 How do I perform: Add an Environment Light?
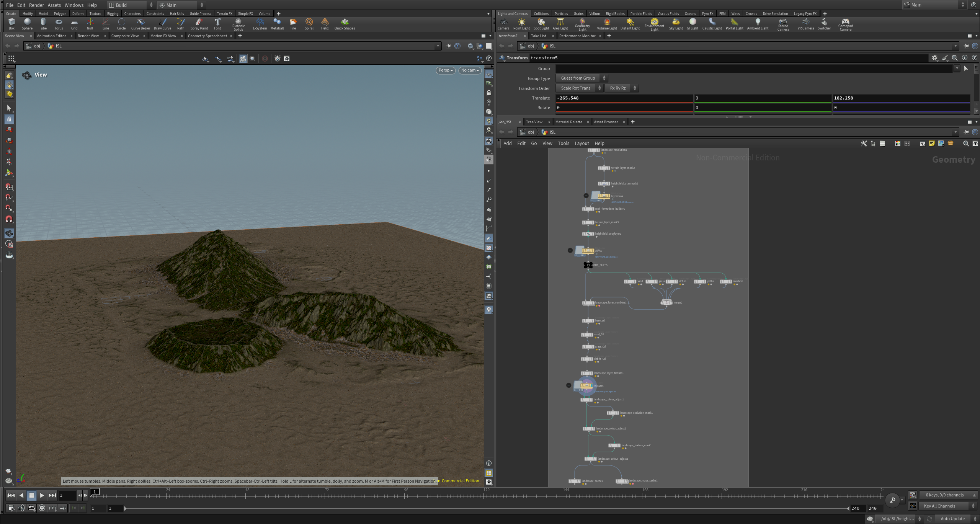[654, 25]
